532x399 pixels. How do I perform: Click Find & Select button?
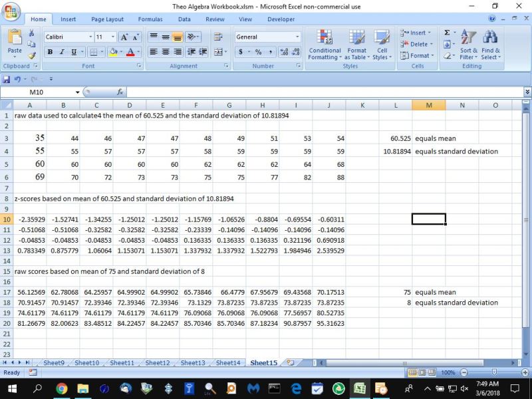point(491,45)
